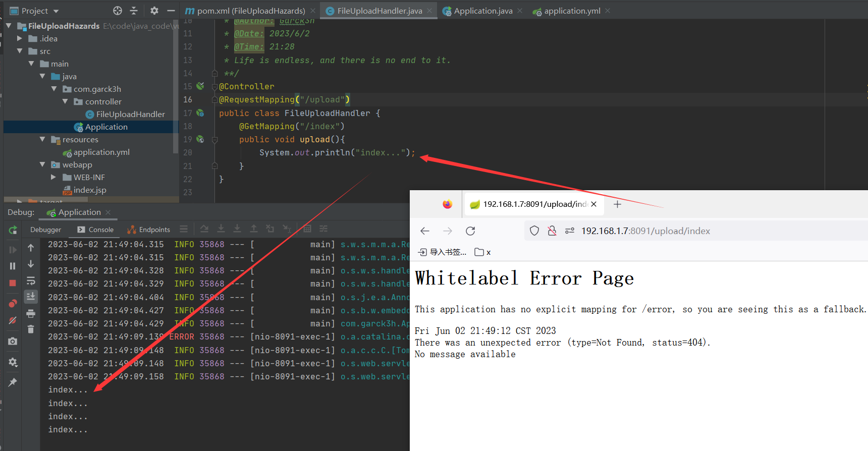868x451 pixels.
Task: Collapse the controller package arrow
Action: click(x=65, y=101)
